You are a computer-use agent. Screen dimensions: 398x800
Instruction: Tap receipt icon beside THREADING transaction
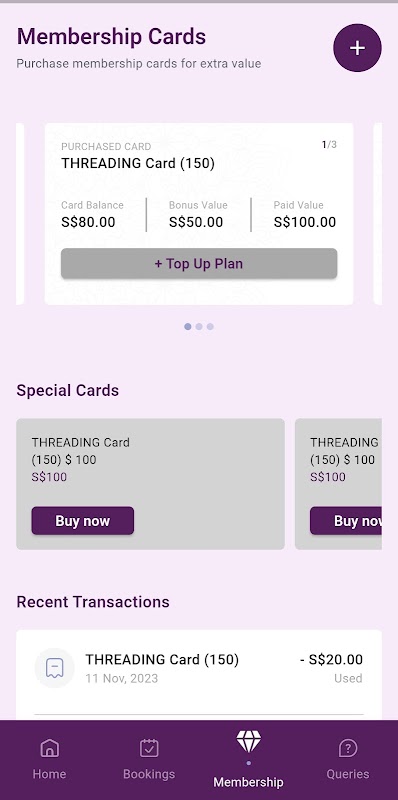point(55,668)
